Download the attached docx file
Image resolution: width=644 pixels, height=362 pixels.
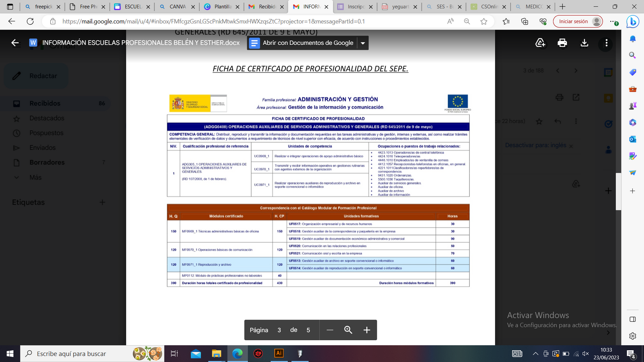pos(584,43)
